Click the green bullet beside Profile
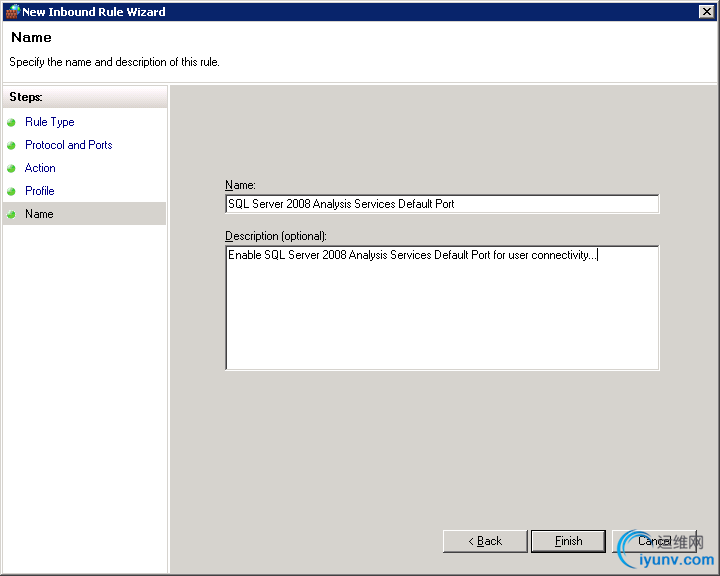The image size is (720, 576). click(11, 191)
